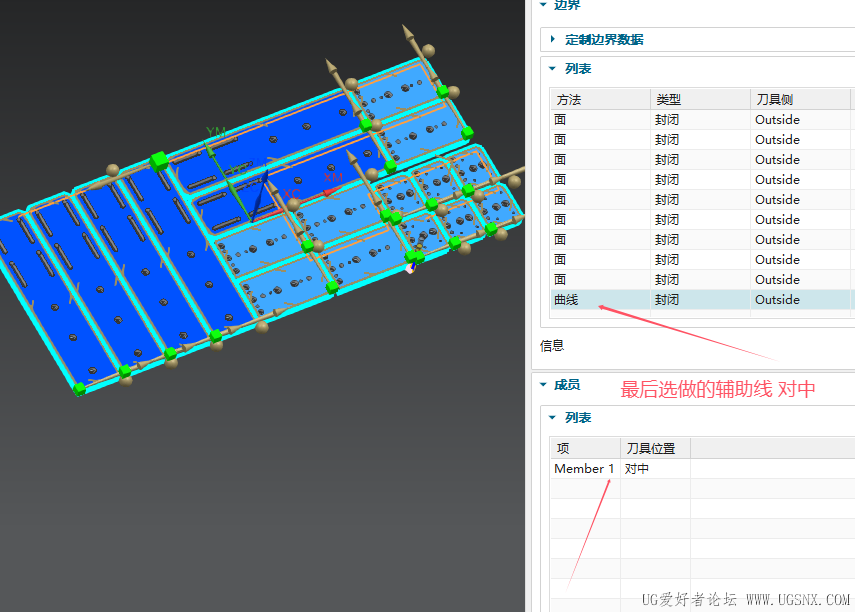Click the XM axis label in viewport

click(x=333, y=177)
